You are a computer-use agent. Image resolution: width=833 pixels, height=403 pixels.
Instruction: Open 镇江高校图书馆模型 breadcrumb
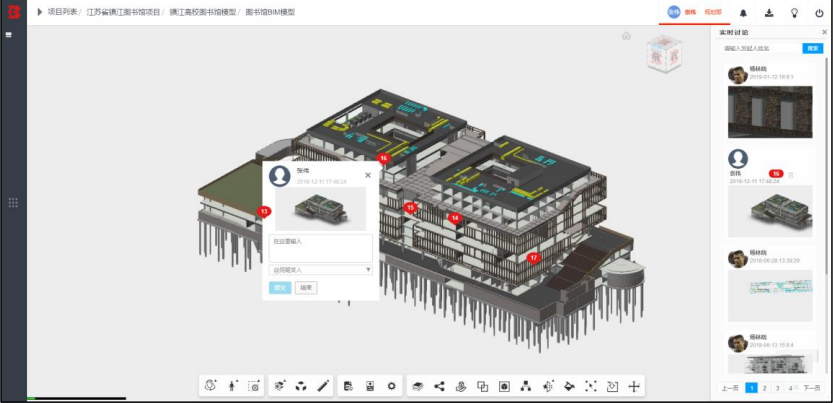coord(202,12)
